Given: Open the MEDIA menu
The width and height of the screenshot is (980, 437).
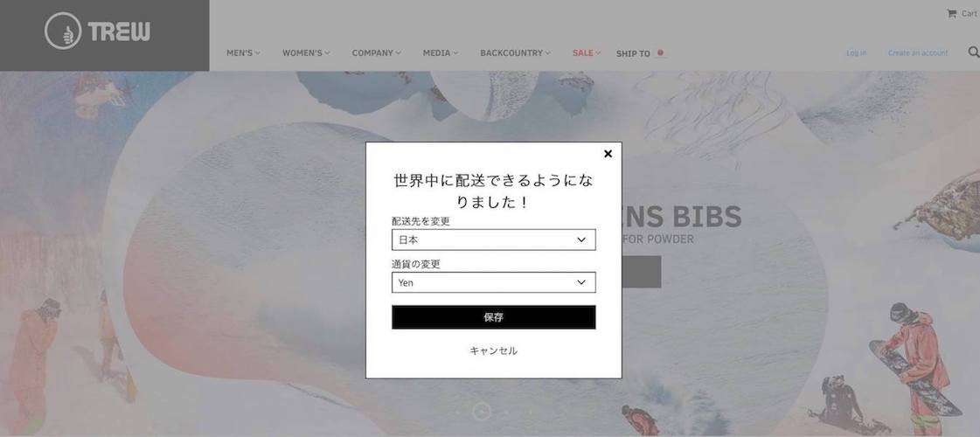Looking at the screenshot, I should (x=440, y=53).
